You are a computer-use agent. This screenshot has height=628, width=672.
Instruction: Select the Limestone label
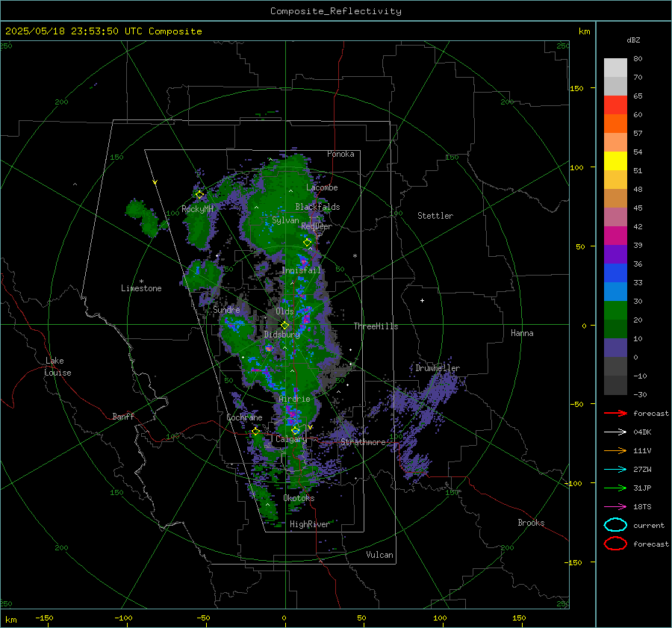(141, 288)
